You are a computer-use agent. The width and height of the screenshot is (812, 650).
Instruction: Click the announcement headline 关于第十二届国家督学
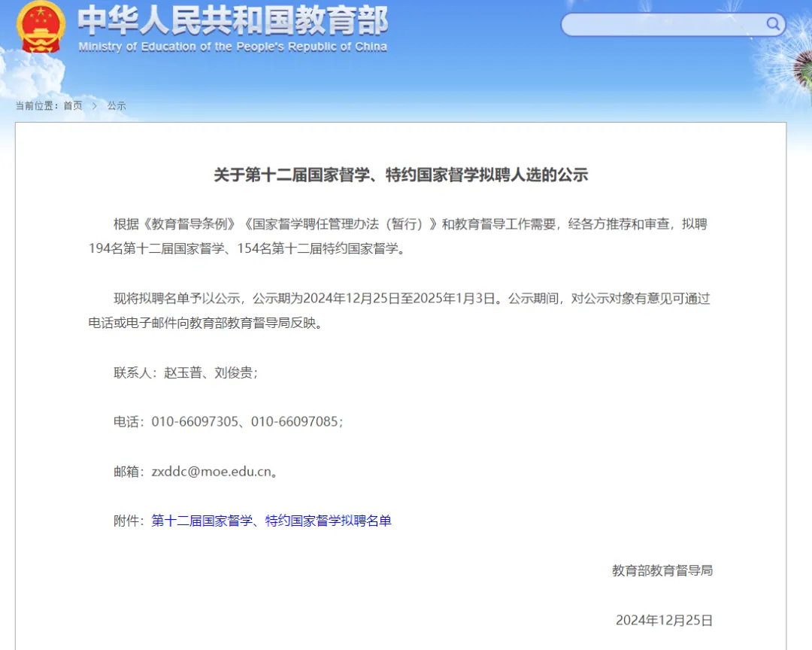401,175
